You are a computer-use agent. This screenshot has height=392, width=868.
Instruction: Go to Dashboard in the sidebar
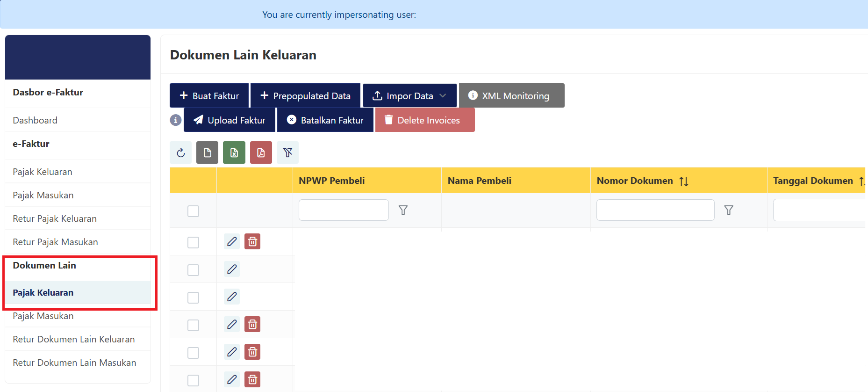pyautogui.click(x=35, y=120)
